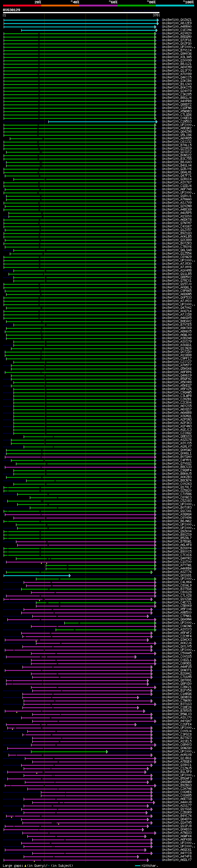Click the cyan alignment bar for UniRef100_C1N5G3
Image resolution: width=197 pixels, height=868 pixels.
tap(103, 122)
